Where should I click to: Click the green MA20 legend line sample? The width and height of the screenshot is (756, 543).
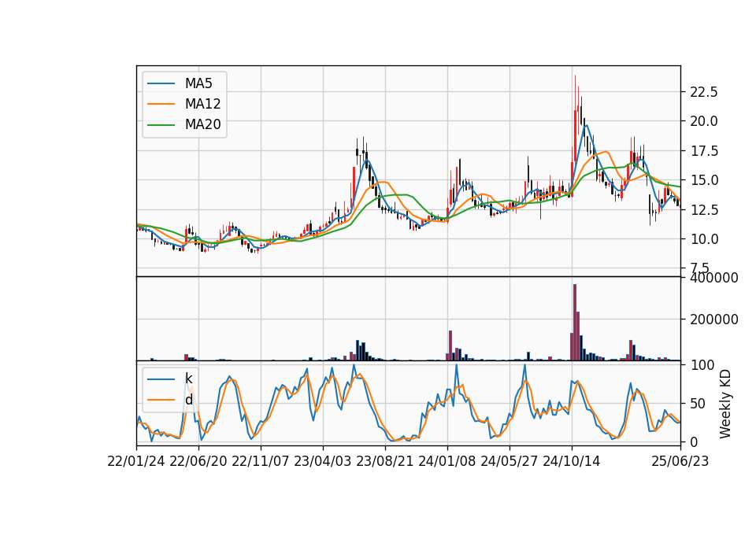[x=161, y=124]
